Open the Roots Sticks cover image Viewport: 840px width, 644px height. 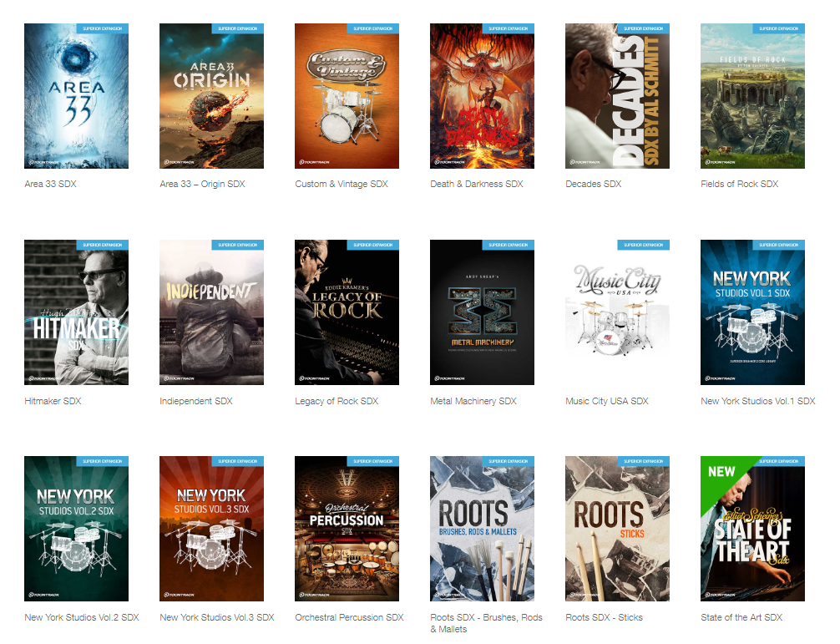[x=617, y=529]
